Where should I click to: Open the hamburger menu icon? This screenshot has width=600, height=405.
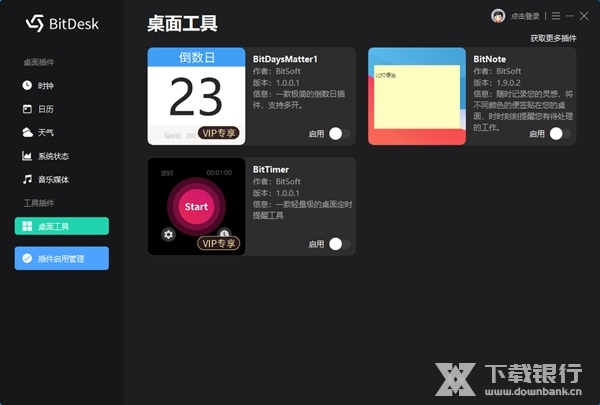(x=556, y=16)
